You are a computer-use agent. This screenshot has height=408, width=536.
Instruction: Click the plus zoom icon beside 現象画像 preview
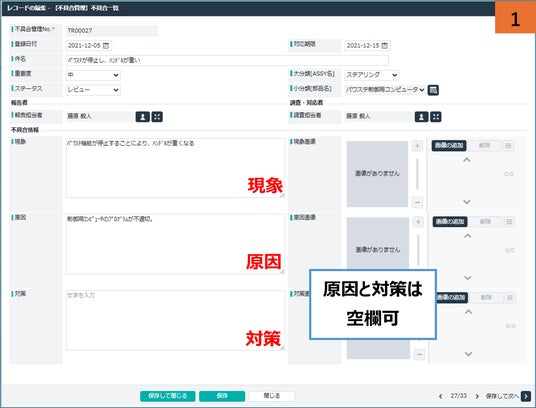point(417,146)
